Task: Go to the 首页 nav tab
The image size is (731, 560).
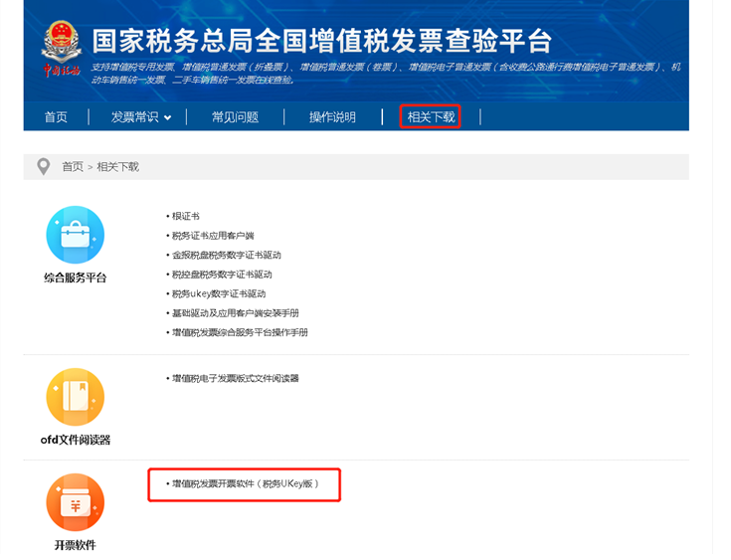Action: (x=56, y=116)
